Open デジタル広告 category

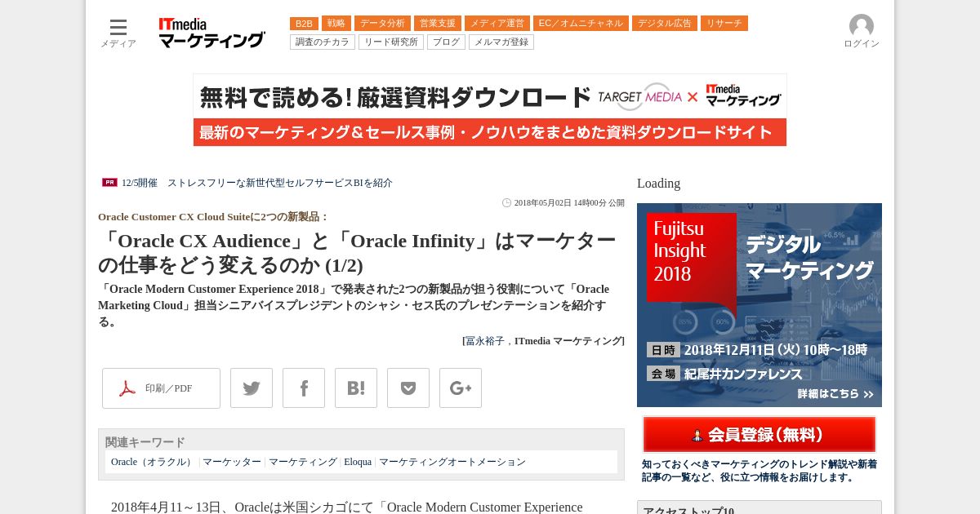click(x=665, y=24)
